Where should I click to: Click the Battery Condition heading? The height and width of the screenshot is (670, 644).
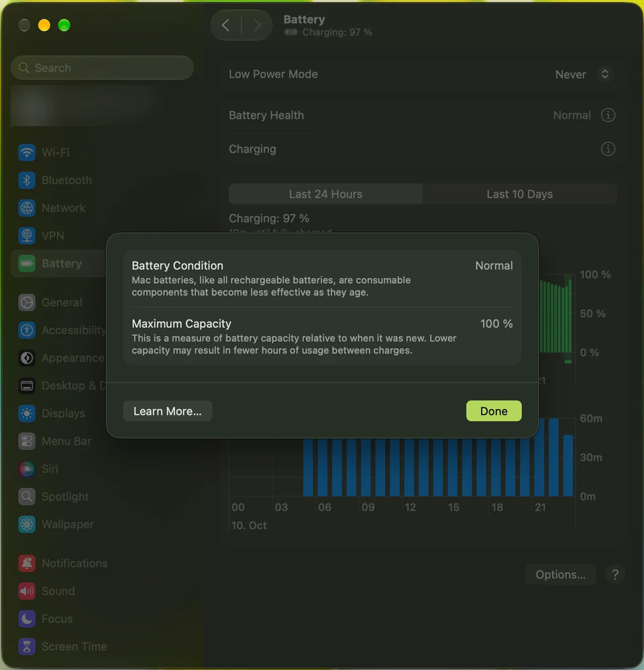point(177,266)
